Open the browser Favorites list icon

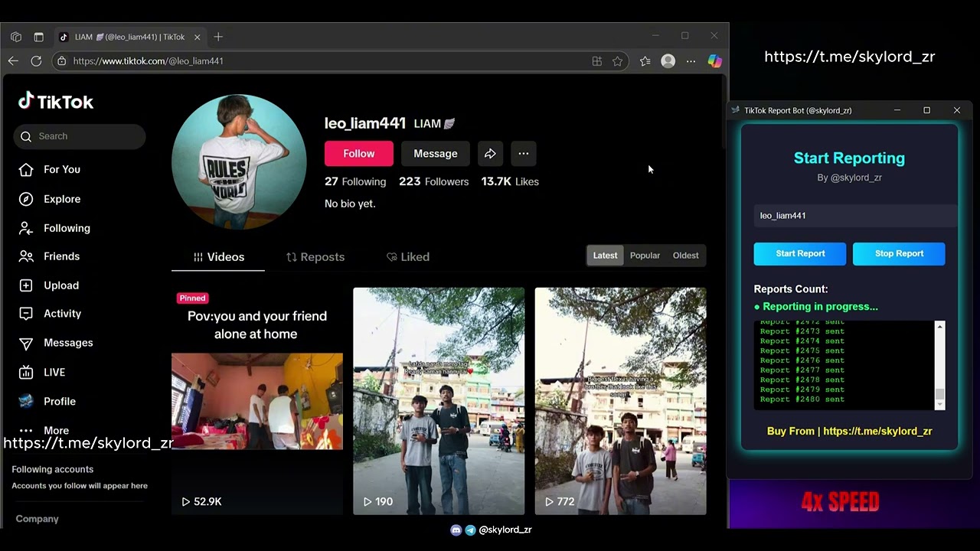click(x=645, y=61)
